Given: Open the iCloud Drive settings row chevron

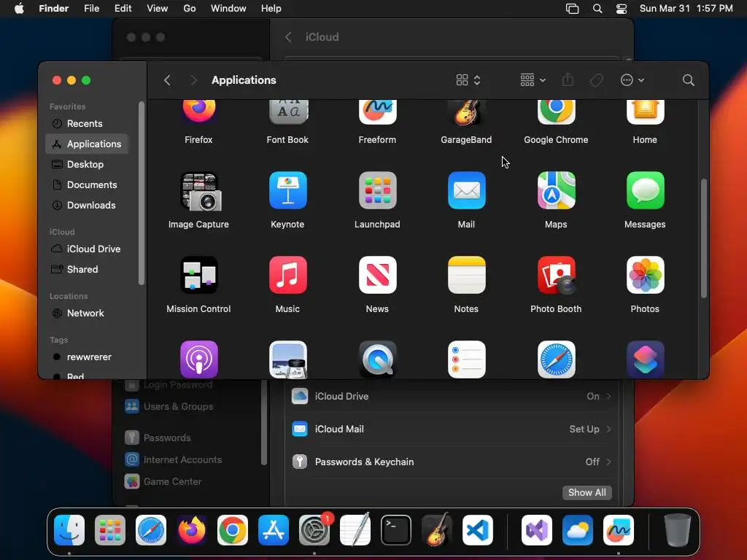Looking at the screenshot, I should click(x=609, y=396).
